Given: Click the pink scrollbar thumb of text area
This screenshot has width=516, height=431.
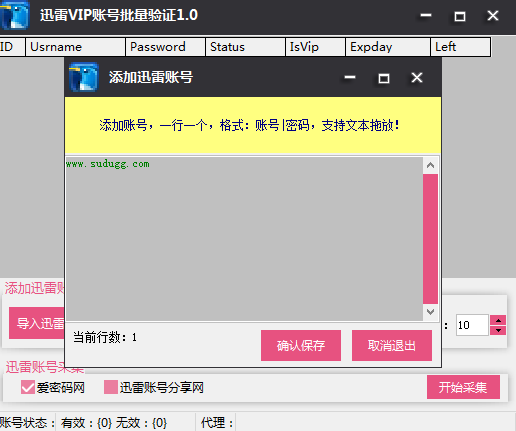Looking at the screenshot, I should click(x=430, y=239).
